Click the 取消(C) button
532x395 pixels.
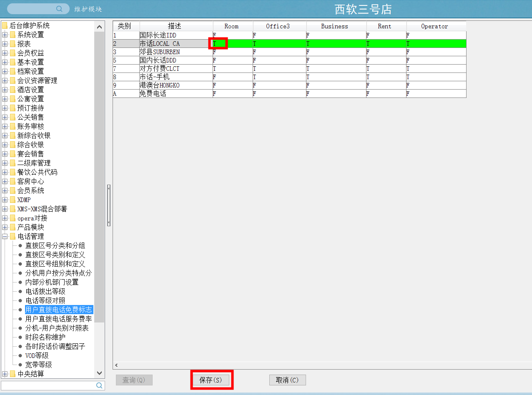coord(287,380)
